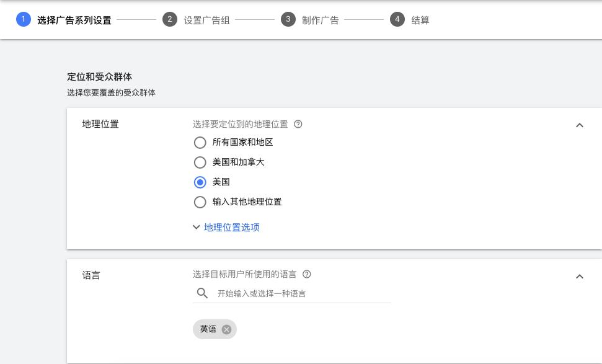Viewport: 602px width, 364px height.
Task: Switch to the 结算 step label
Action: (420, 20)
